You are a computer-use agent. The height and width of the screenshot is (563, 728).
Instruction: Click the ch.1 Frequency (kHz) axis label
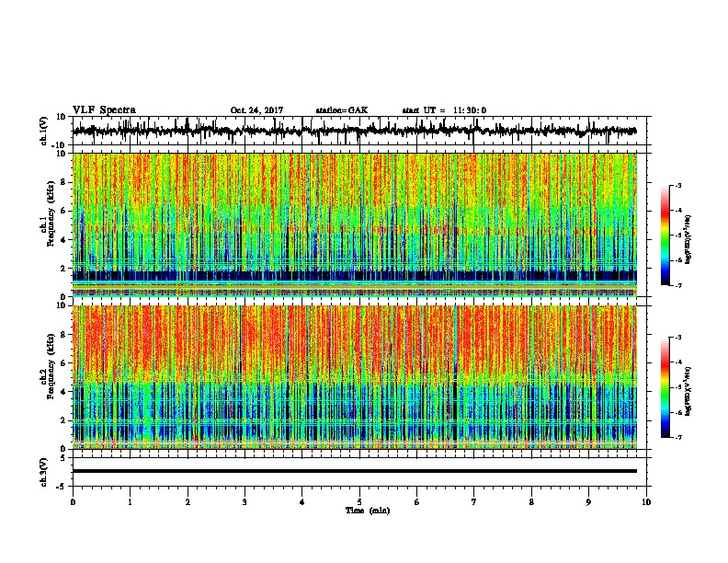[47, 213]
